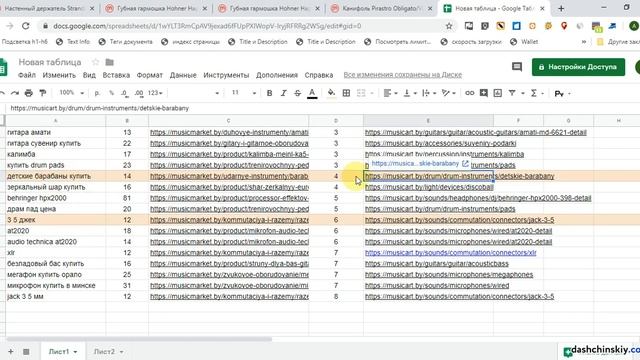The image size is (640, 360).
Task: Open the comment history icon near access settings
Action: 517,67
